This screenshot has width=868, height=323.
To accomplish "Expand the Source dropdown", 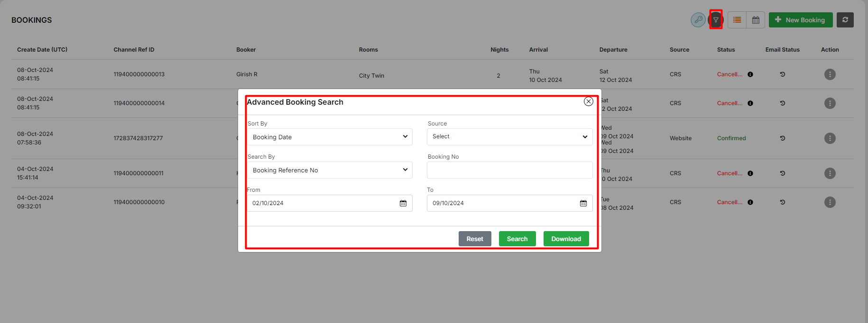I will (x=509, y=137).
